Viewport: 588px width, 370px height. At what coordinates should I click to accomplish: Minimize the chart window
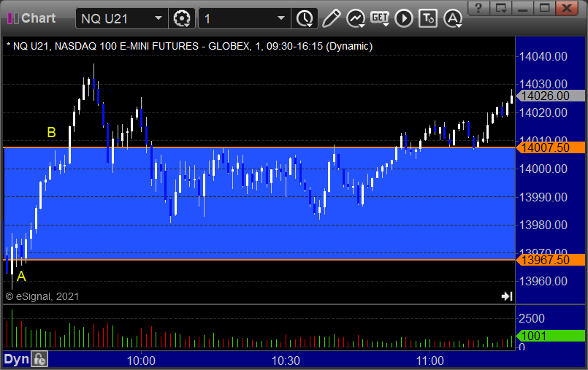[523, 8]
